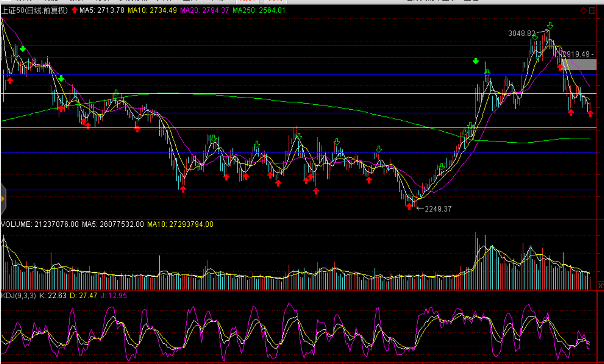Click the gray shaded gap box below 2919.49
This screenshot has height=364, width=604.
coord(579,64)
